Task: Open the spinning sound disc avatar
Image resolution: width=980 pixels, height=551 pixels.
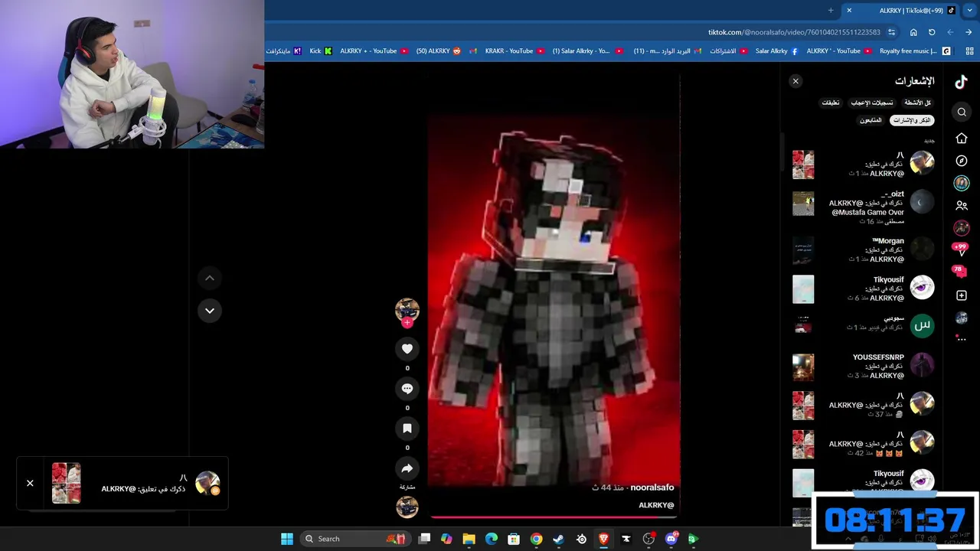Action: (407, 507)
